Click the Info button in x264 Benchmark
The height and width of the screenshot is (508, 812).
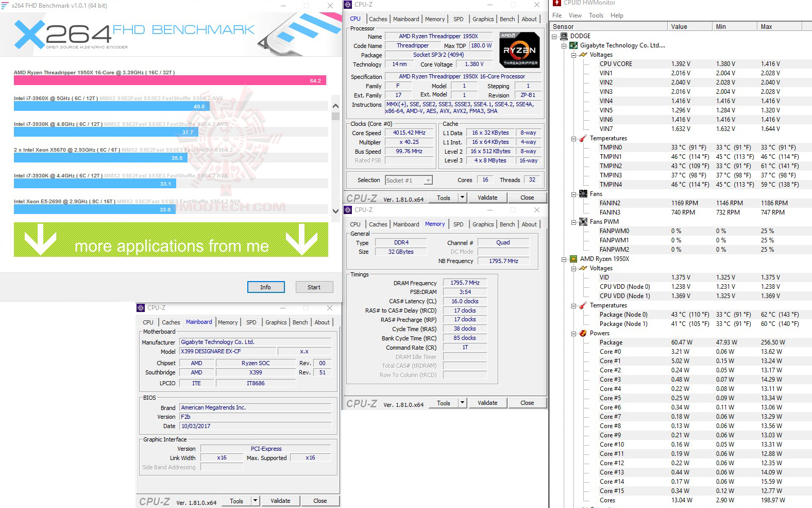pos(266,287)
